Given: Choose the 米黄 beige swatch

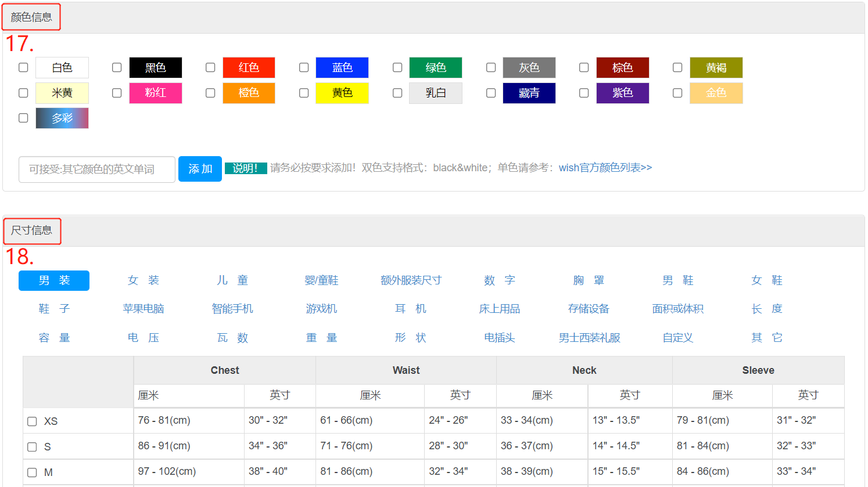Looking at the screenshot, I should tap(62, 93).
